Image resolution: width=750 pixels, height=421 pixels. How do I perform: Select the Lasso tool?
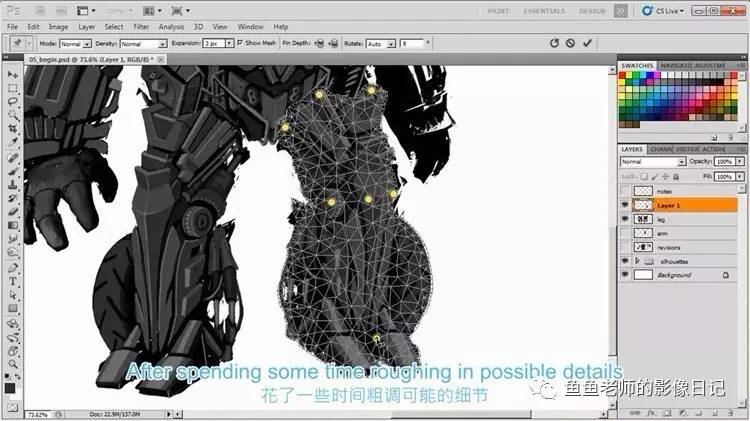click(12, 101)
